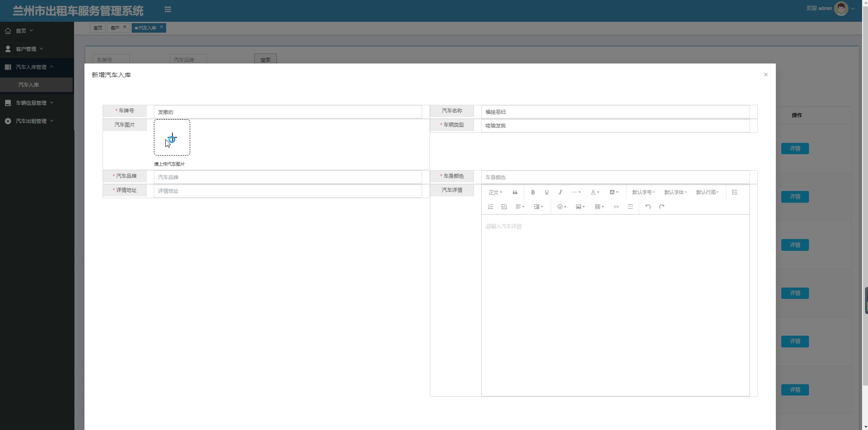Open the indent options dropdown
Image resolution: width=868 pixels, height=430 pixels.
pos(538,207)
